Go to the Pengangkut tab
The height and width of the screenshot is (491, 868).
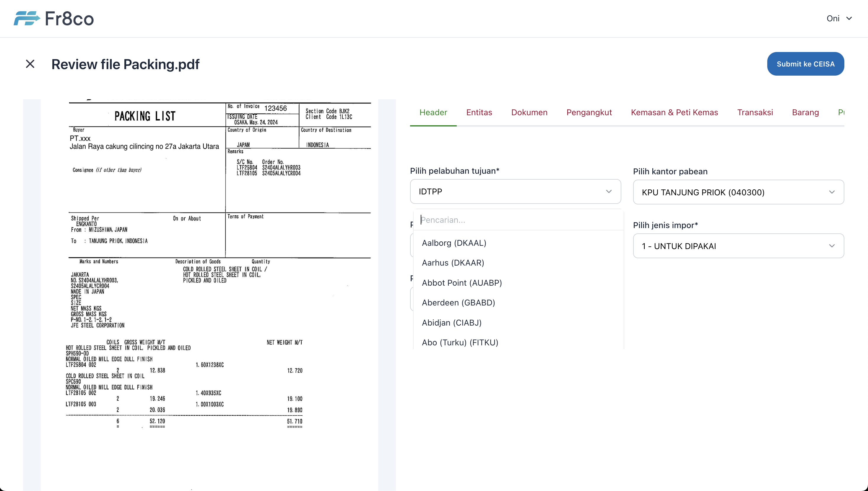pyautogui.click(x=589, y=112)
